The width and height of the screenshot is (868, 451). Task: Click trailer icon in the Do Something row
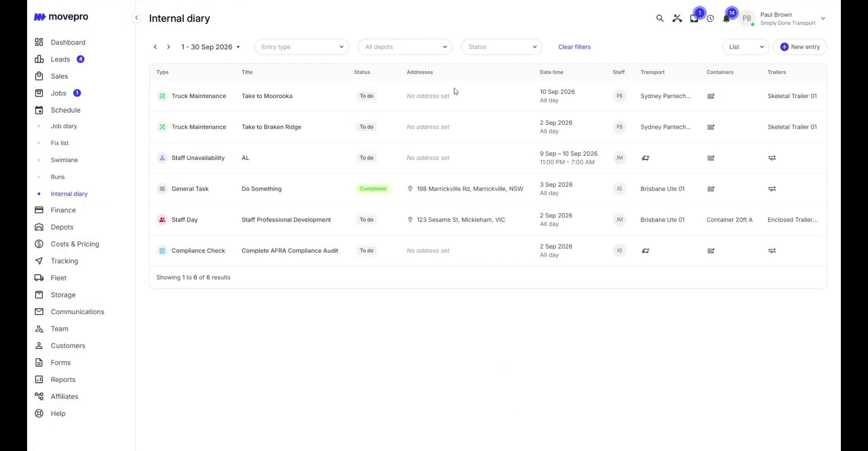[x=772, y=189]
